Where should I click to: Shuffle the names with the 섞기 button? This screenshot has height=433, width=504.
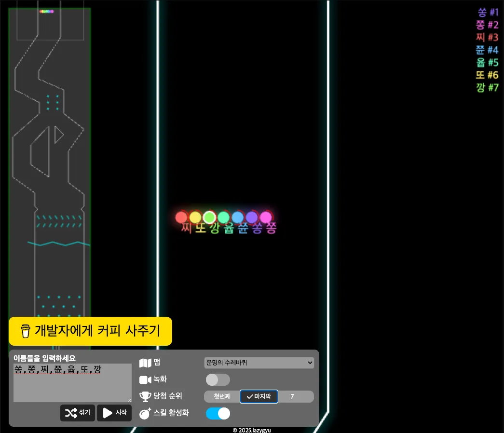78,413
